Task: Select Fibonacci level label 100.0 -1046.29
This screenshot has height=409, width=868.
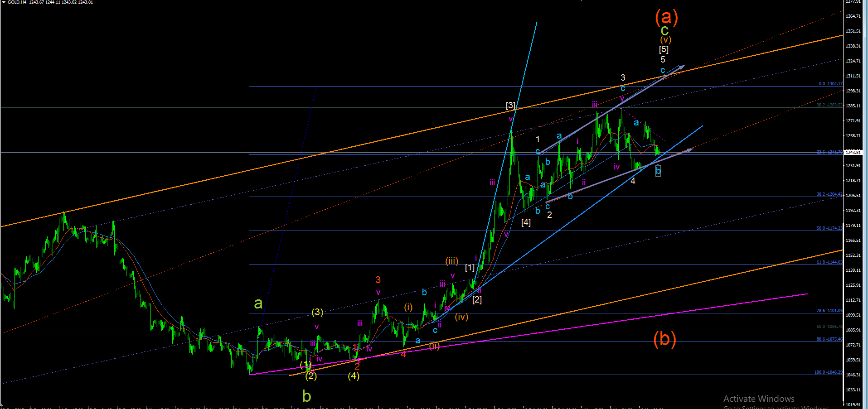Action: coord(829,372)
